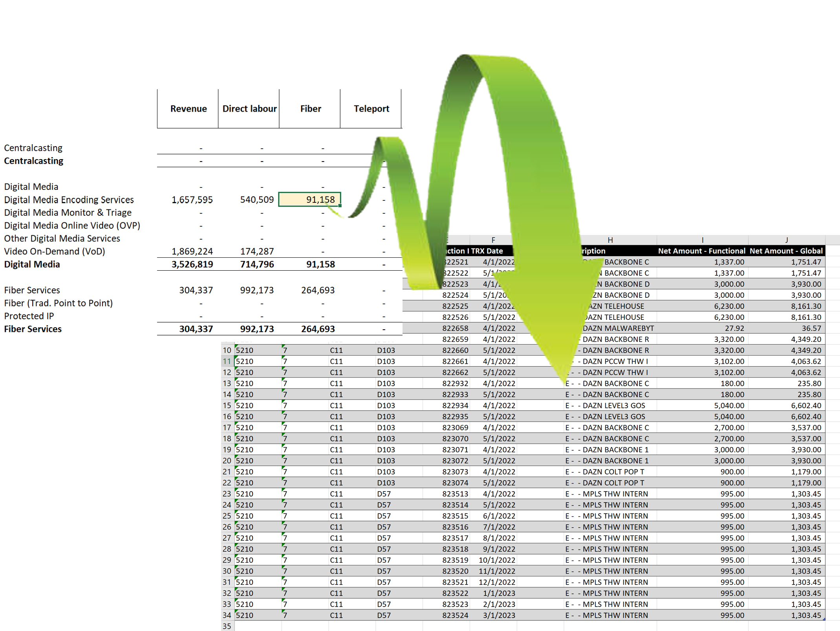Screen dimensions: 840x631
Task: Select the Fiber Services total 304,337 cell
Action: point(195,329)
